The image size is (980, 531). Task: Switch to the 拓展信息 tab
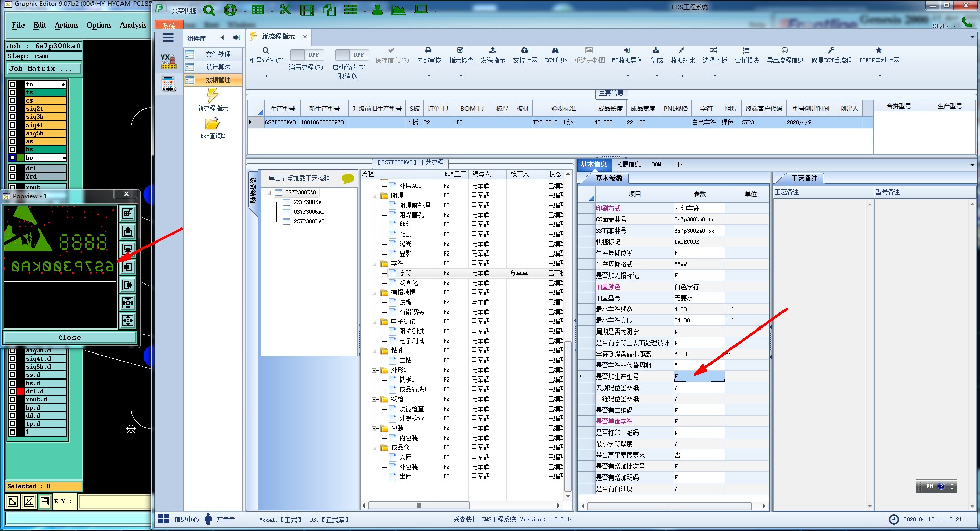coord(628,165)
